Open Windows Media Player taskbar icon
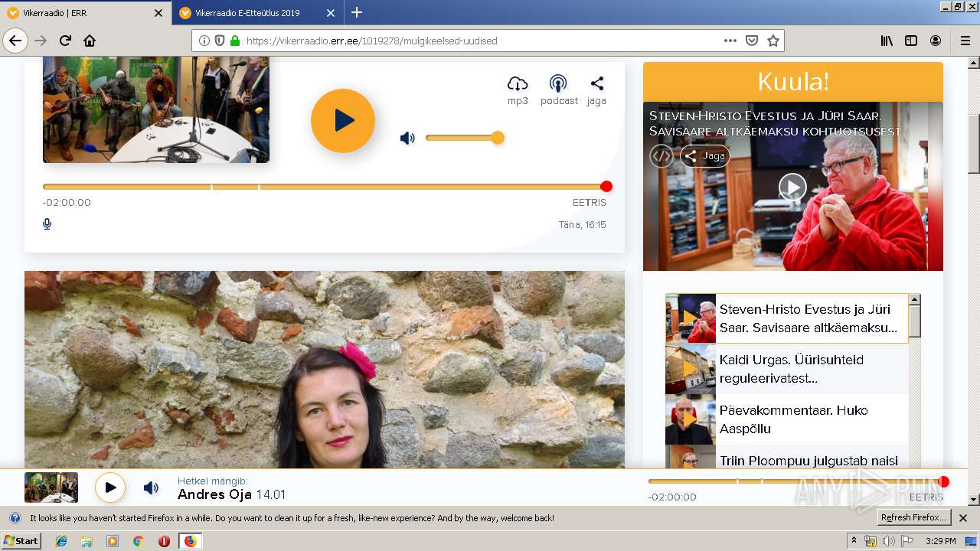Image resolution: width=980 pixels, height=551 pixels. tap(113, 541)
